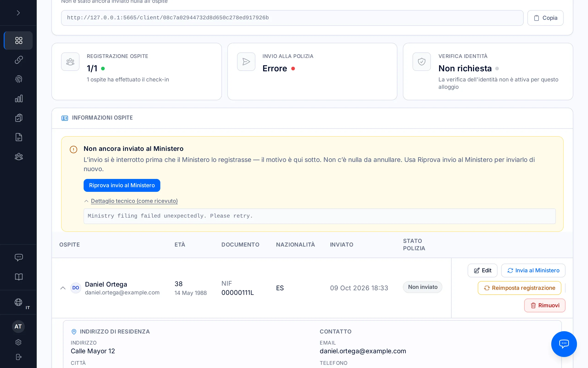Click the DO guest avatar

(x=76, y=288)
